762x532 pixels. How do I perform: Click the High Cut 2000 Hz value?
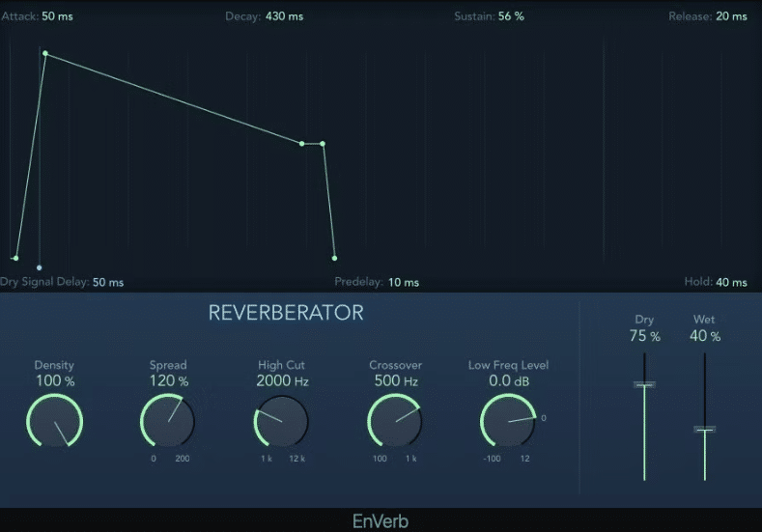[282, 381]
